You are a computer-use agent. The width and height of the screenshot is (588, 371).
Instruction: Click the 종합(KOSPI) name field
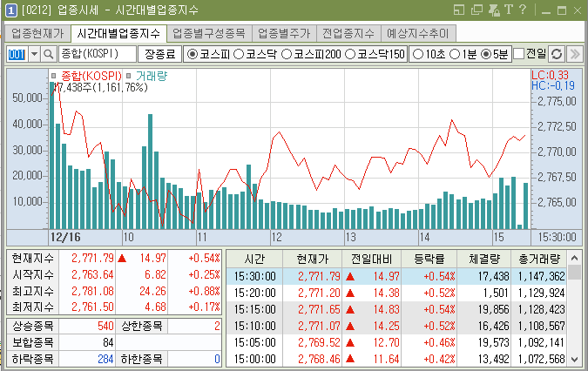coord(97,54)
